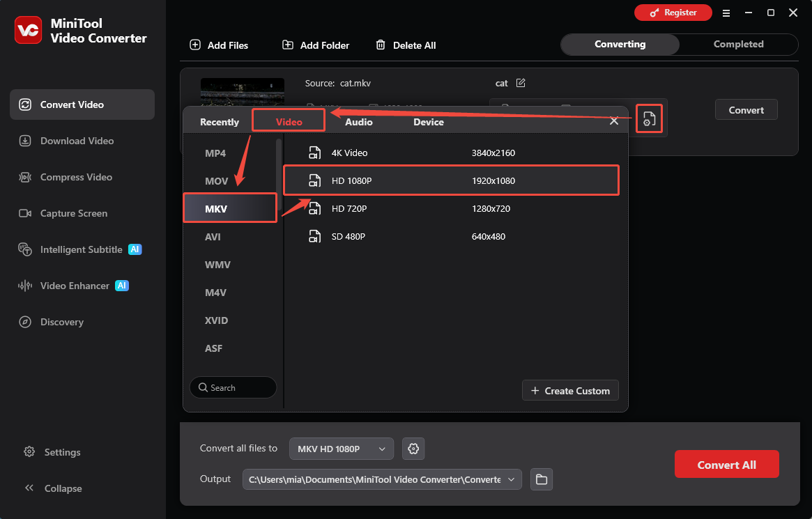Click the Download Video sidebar icon

click(25, 141)
